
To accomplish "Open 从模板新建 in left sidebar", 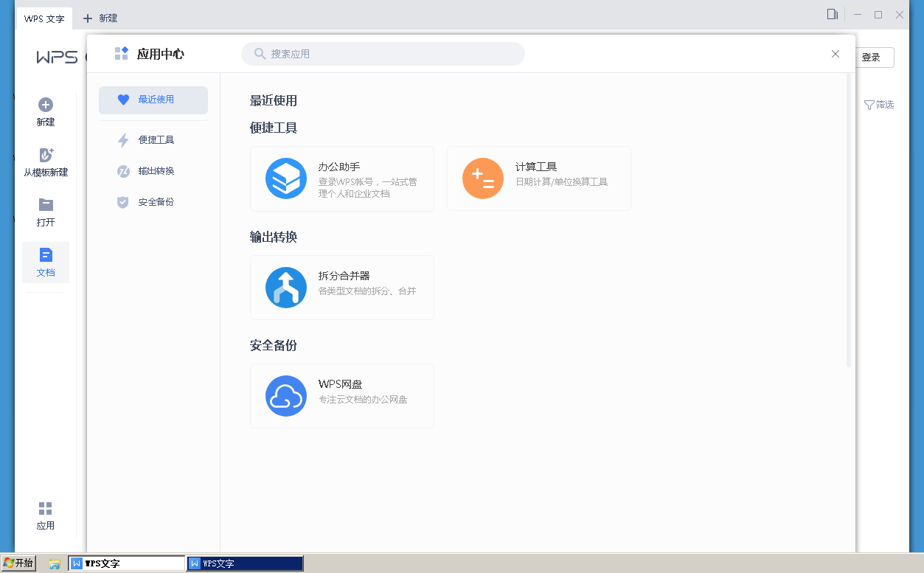I will coord(46,162).
